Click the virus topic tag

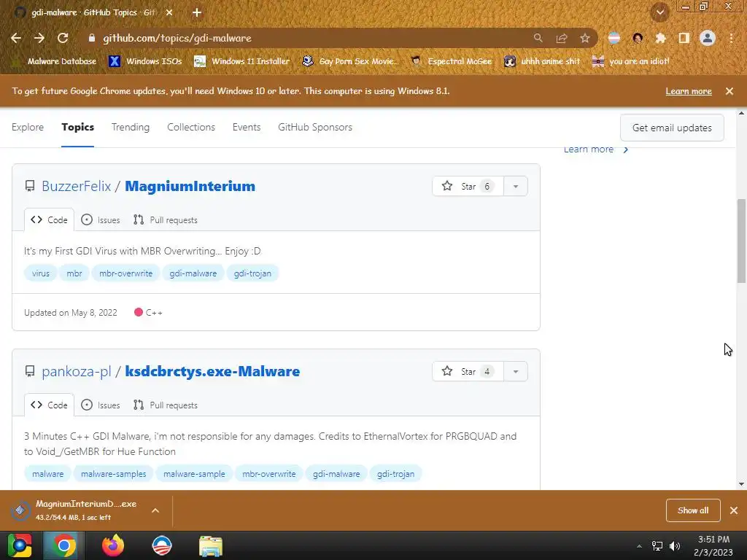click(x=41, y=273)
